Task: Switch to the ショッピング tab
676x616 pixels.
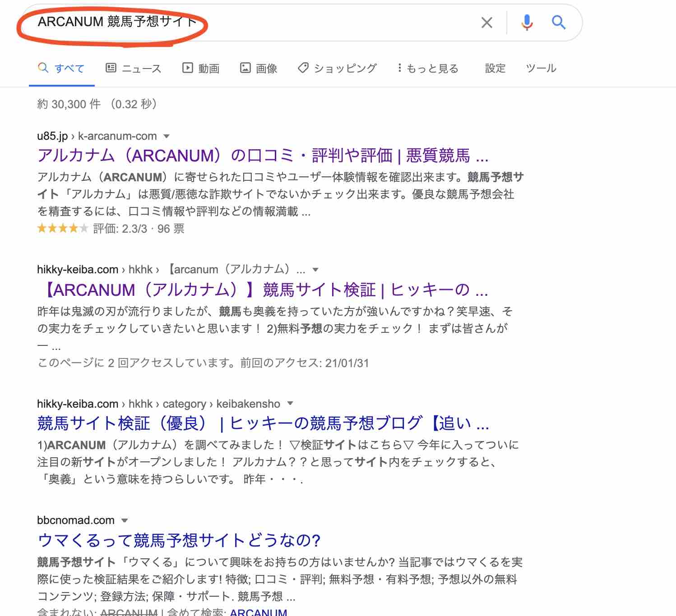Action: point(337,69)
